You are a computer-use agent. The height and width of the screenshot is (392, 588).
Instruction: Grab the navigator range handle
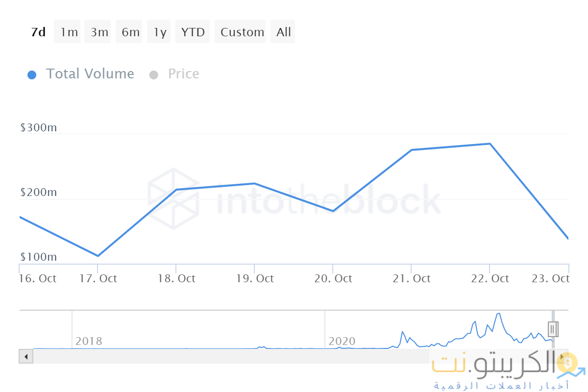click(x=553, y=329)
